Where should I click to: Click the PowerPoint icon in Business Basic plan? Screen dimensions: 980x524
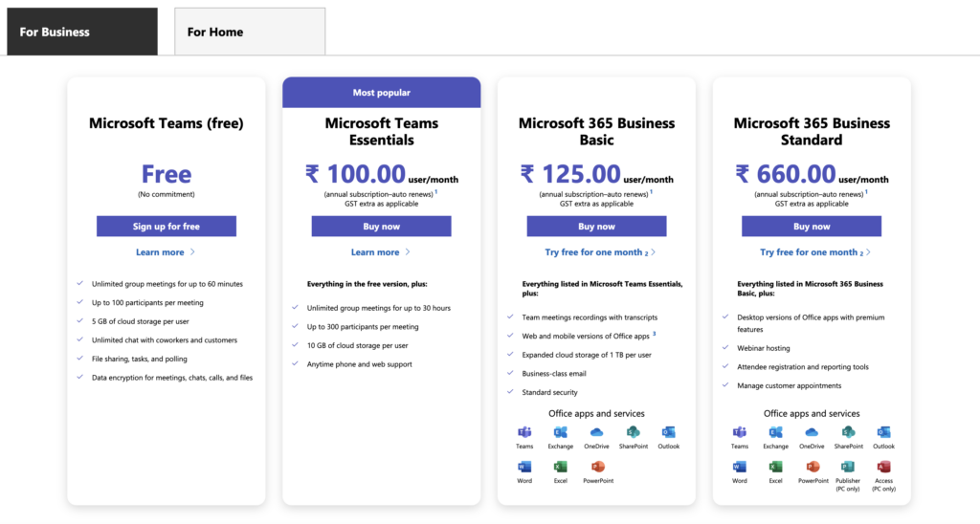coord(598,467)
